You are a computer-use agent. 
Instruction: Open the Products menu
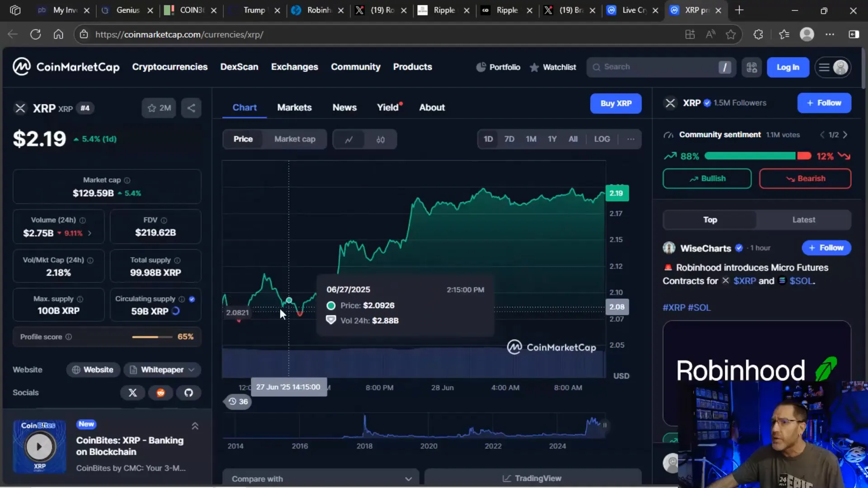point(412,67)
